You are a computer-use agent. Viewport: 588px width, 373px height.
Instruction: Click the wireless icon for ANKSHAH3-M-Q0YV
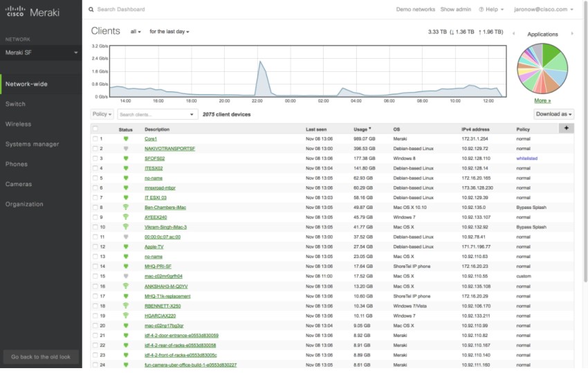tap(126, 286)
